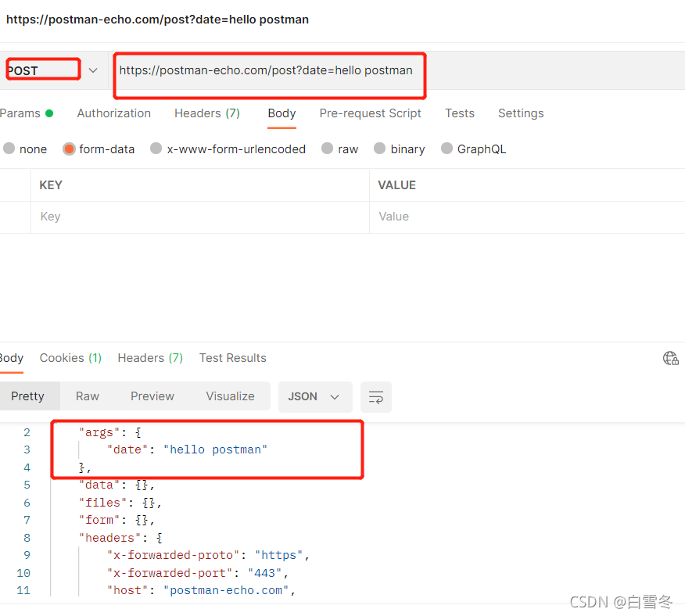The image size is (685, 616).
Task: Switch to the Tests tab
Action: coord(460,113)
